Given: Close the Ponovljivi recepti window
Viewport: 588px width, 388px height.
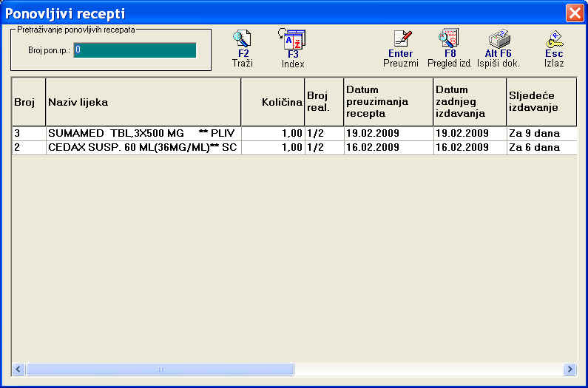Looking at the screenshot, I should click(x=575, y=13).
